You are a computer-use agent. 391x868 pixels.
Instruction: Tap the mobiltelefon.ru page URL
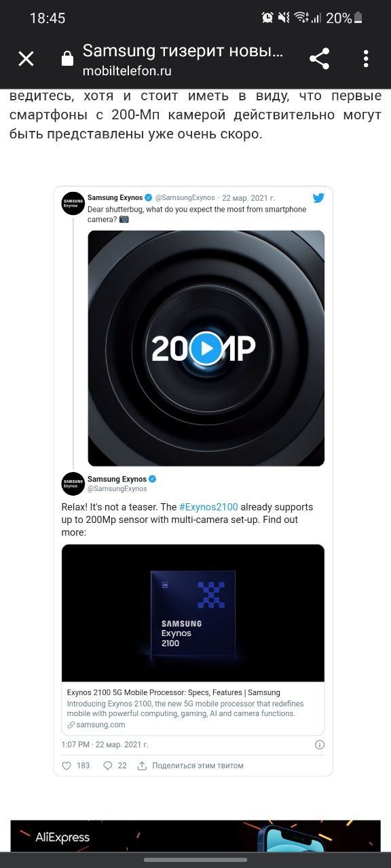[127, 71]
